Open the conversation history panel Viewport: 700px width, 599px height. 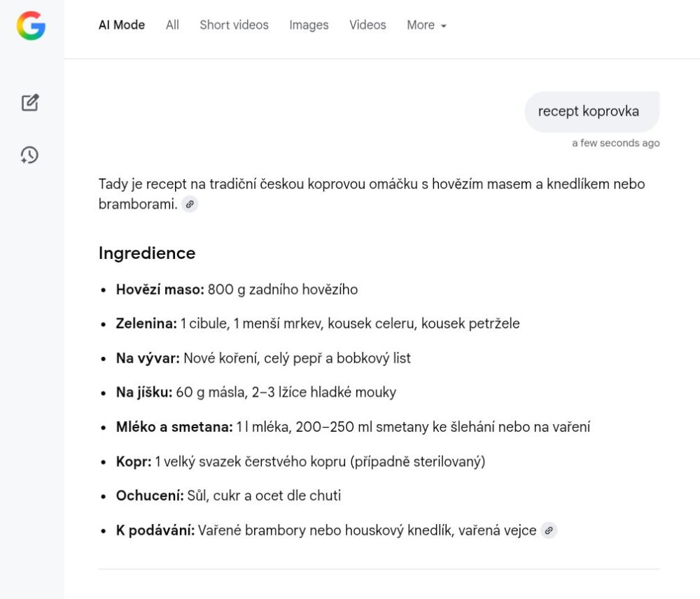click(x=29, y=155)
